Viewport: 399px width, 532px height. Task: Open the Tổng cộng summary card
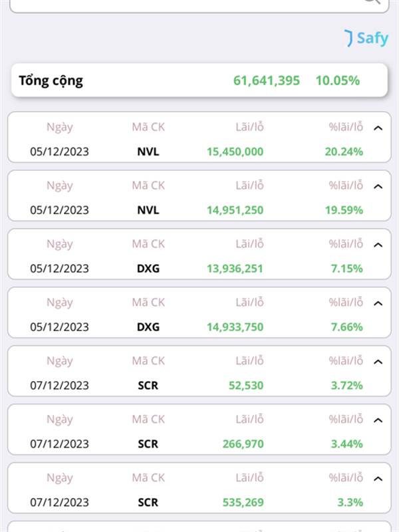[x=199, y=80]
